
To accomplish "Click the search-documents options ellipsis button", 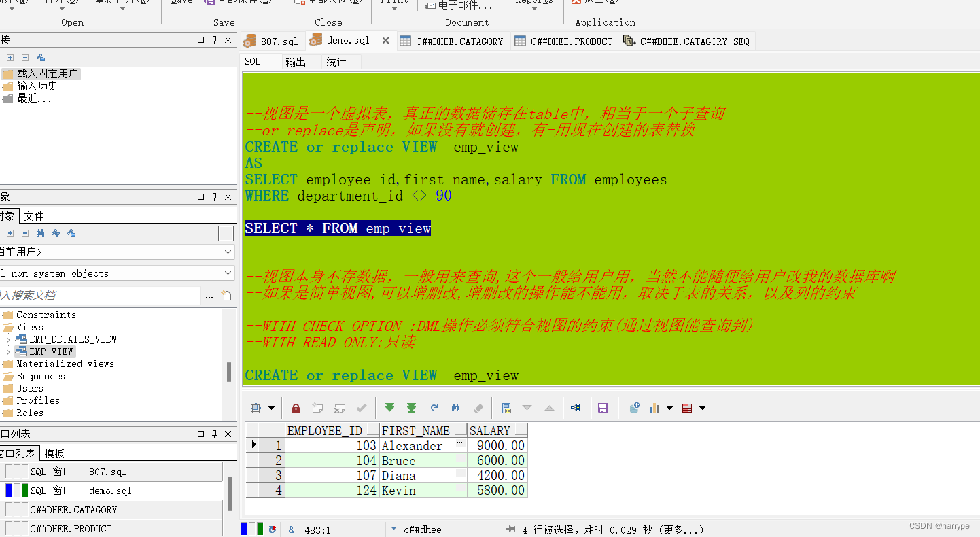I will click(x=209, y=296).
